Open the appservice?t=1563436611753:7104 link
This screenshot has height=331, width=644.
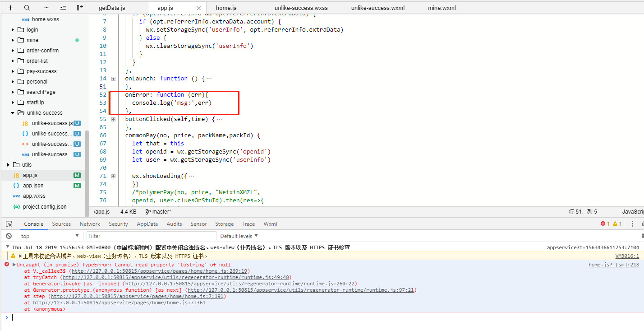(x=593, y=247)
